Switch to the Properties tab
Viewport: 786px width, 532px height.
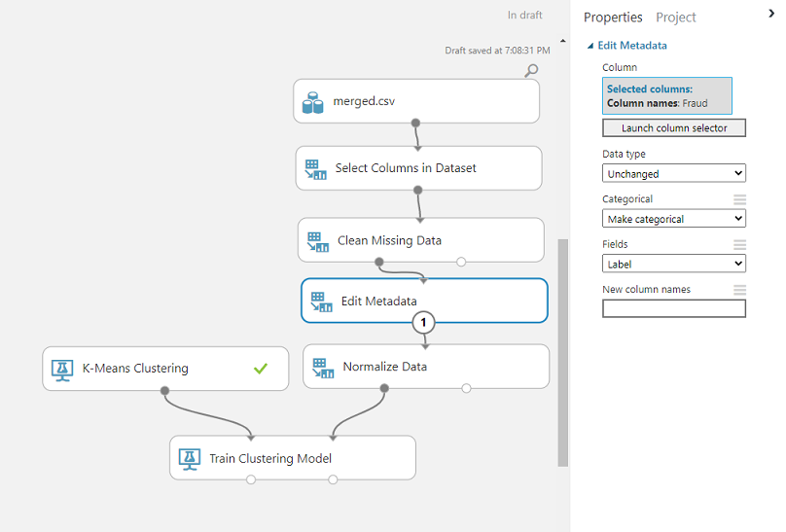613,18
